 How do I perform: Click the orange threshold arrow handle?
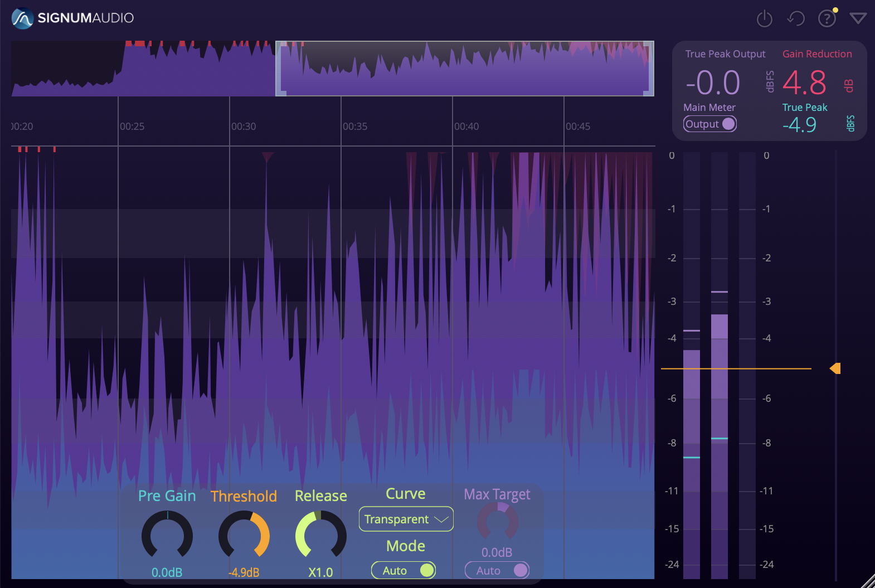(x=835, y=368)
